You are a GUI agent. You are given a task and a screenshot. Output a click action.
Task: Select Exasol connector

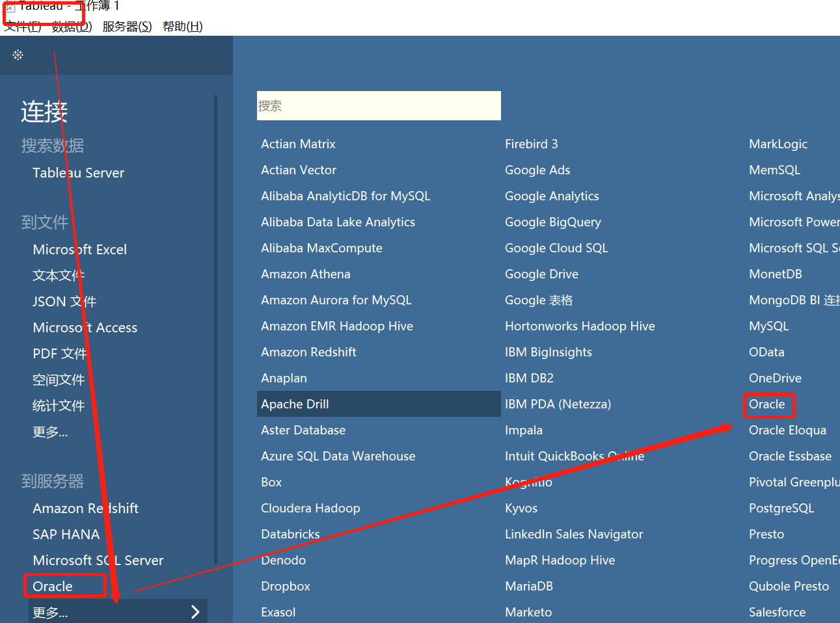(x=278, y=612)
